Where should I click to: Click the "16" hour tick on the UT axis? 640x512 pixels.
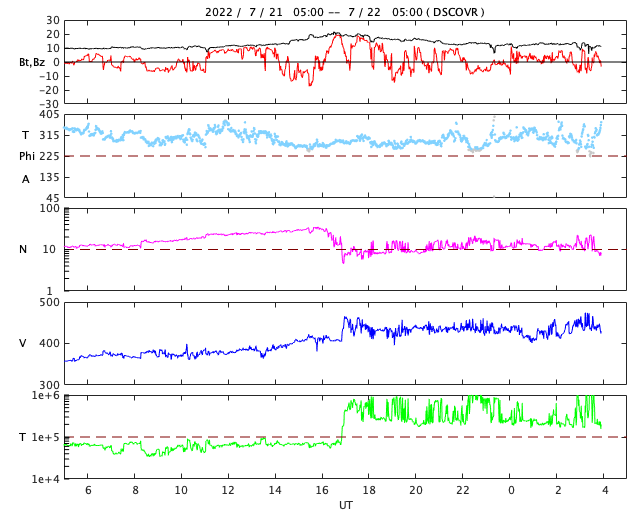click(322, 490)
